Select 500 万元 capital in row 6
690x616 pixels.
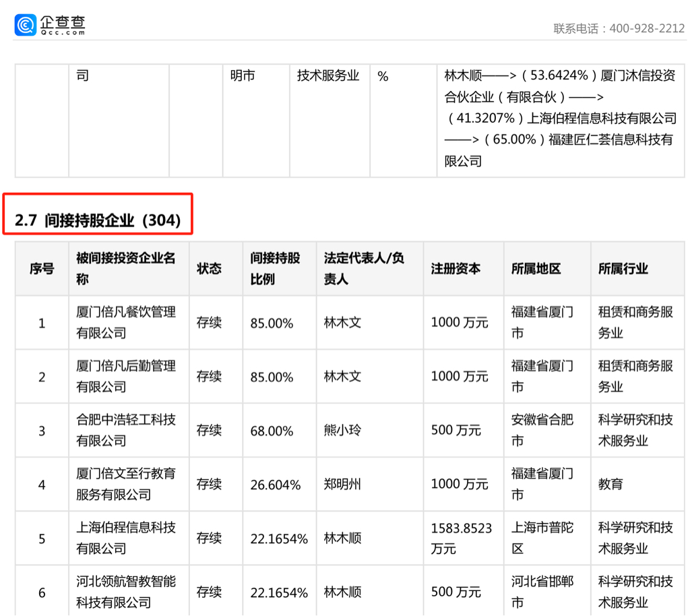tap(456, 592)
